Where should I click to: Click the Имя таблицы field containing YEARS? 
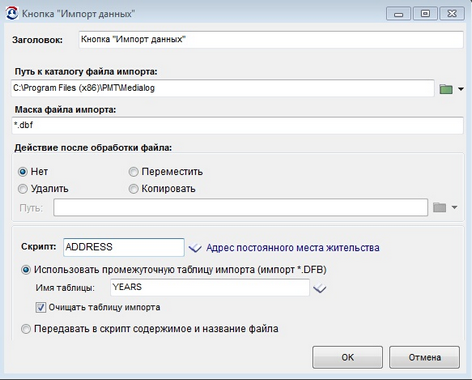click(210, 287)
